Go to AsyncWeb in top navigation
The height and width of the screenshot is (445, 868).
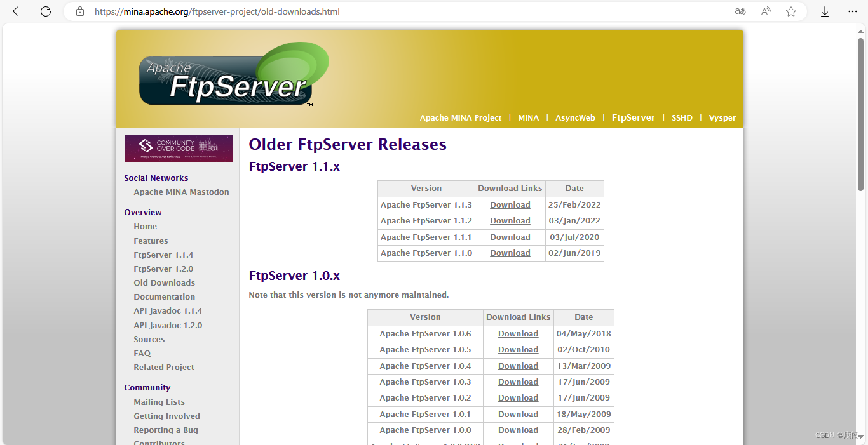[x=575, y=118]
